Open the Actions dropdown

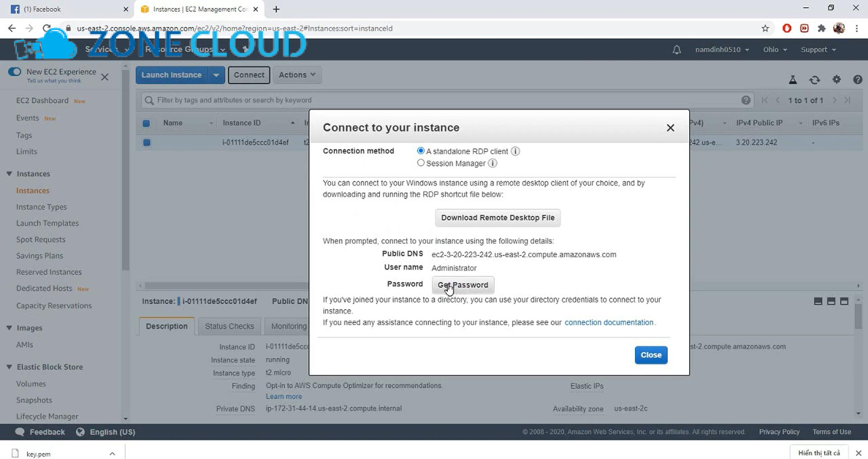pos(297,75)
